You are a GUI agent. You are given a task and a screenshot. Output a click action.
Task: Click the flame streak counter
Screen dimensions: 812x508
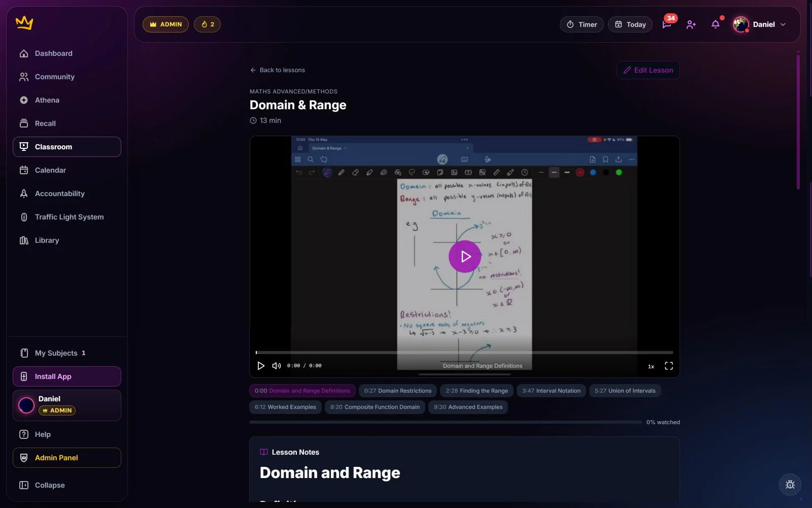[207, 24]
